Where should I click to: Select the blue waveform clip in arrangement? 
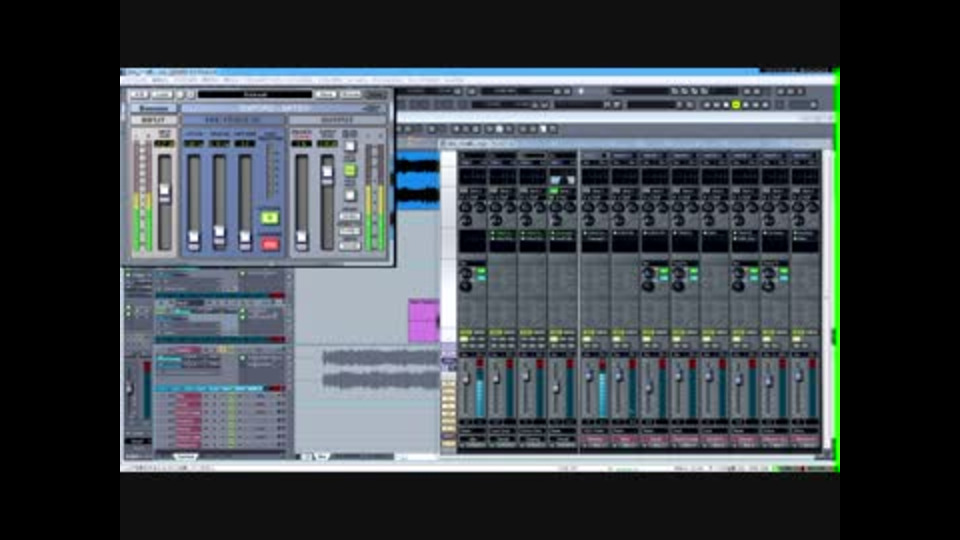(418, 181)
